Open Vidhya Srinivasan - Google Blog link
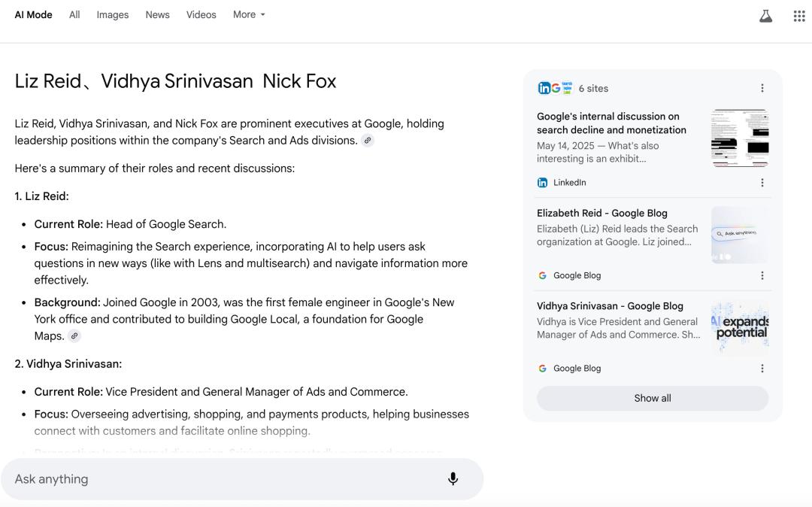 coord(610,306)
